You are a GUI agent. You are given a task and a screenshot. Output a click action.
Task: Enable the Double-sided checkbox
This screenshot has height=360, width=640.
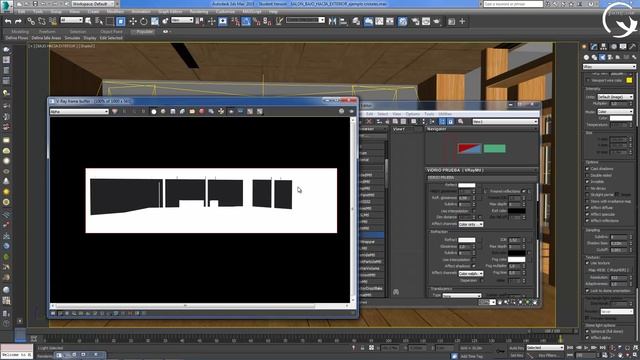pyautogui.click(x=588, y=175)
